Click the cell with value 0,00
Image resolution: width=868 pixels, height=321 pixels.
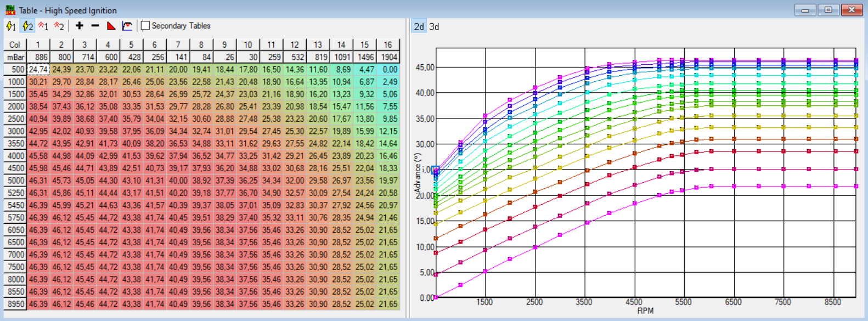coord(388,70)
